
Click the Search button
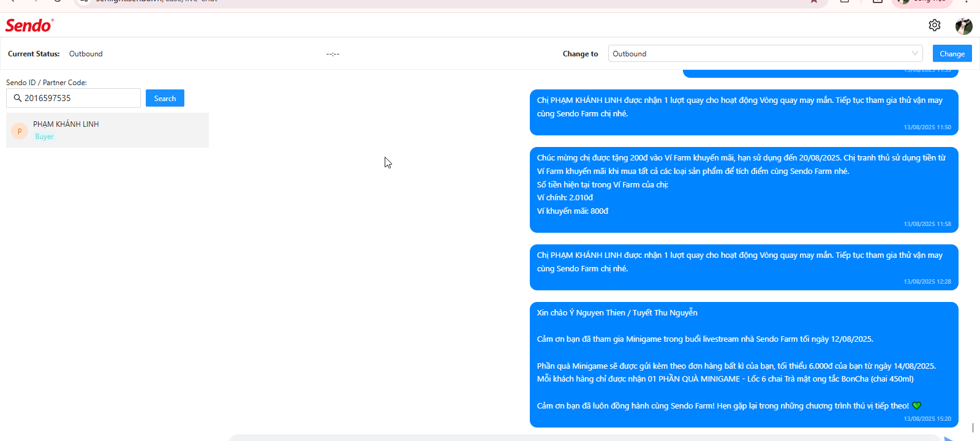pos(165,98)
